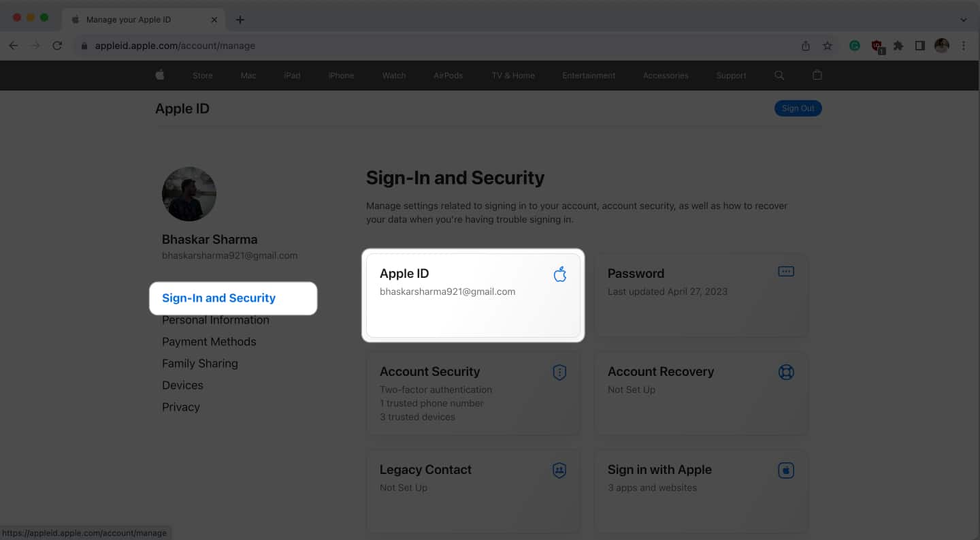Open the Legacy Contact card
980x540 pixels.
(x=473, y=492)
